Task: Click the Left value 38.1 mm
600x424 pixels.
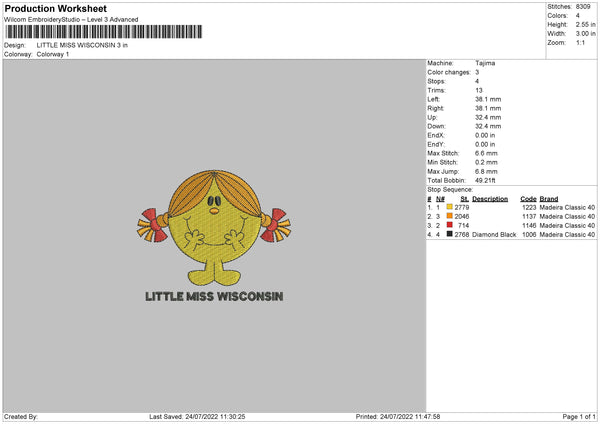Action: (x=488, y=99)
